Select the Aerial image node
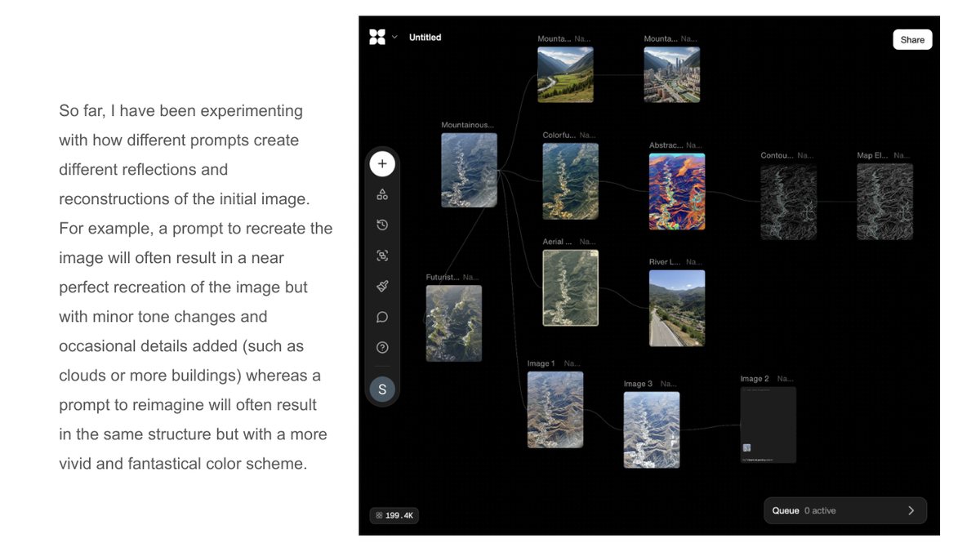Screen dimensions: 980x552 pos(570,287)
